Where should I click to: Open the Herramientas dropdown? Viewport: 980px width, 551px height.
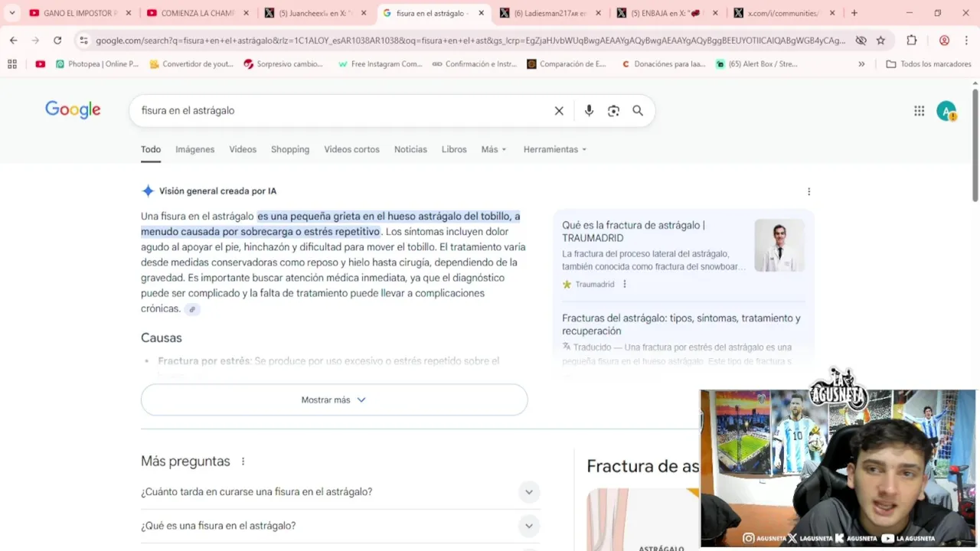coord(555,149)
